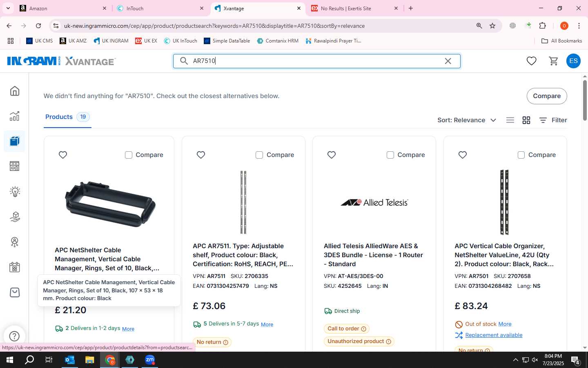This screenshot has height=368, width=588.
Task: Open Zoom from the taskbar
Action: click(x=150, y=360)
